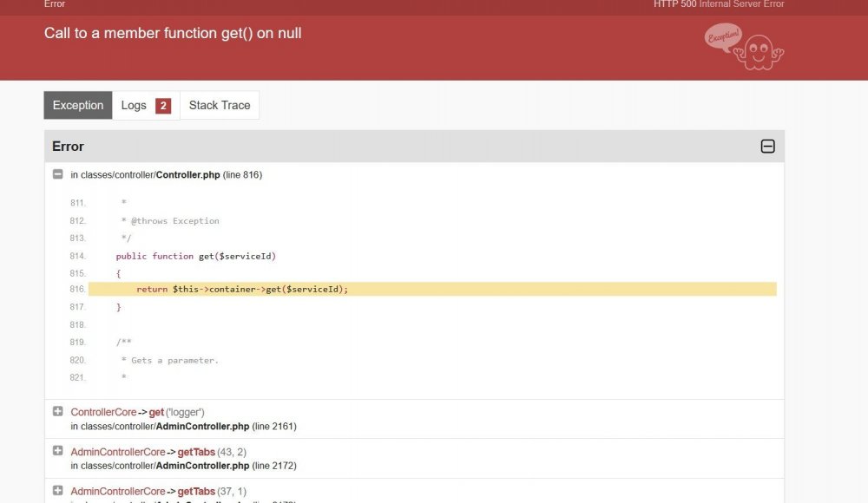Collapse the Controller.php line 816 trace

click(x=57, y=174)
